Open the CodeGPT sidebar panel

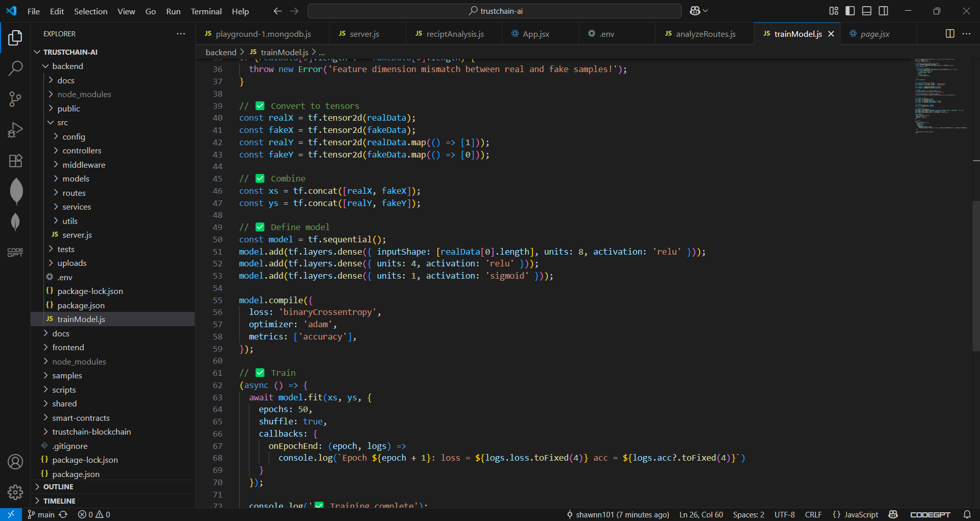point(15,253)
